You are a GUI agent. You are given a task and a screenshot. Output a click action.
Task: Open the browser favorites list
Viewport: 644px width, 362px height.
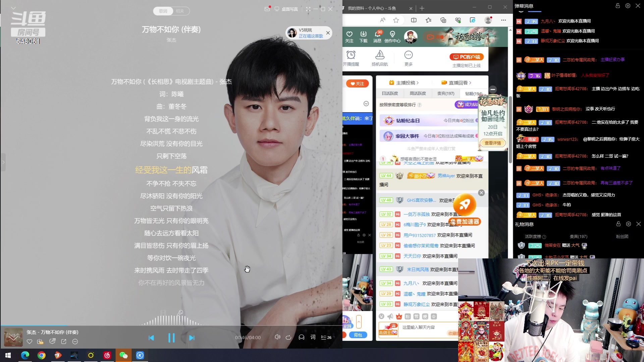428,20
